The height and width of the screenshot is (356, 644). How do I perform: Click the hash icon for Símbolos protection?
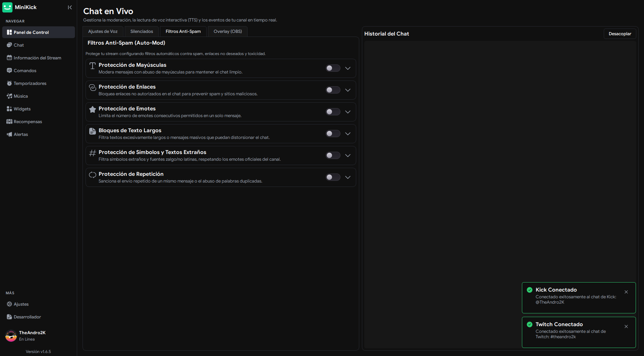(93, 153)
